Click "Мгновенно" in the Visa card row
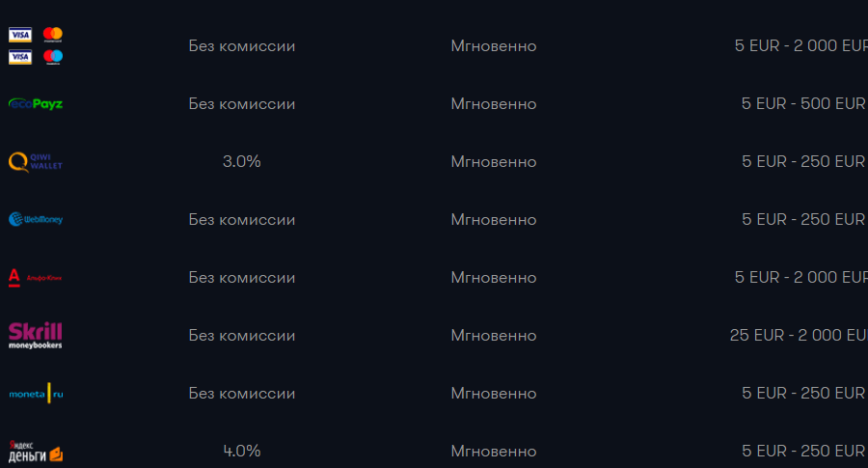 point(493,45)
